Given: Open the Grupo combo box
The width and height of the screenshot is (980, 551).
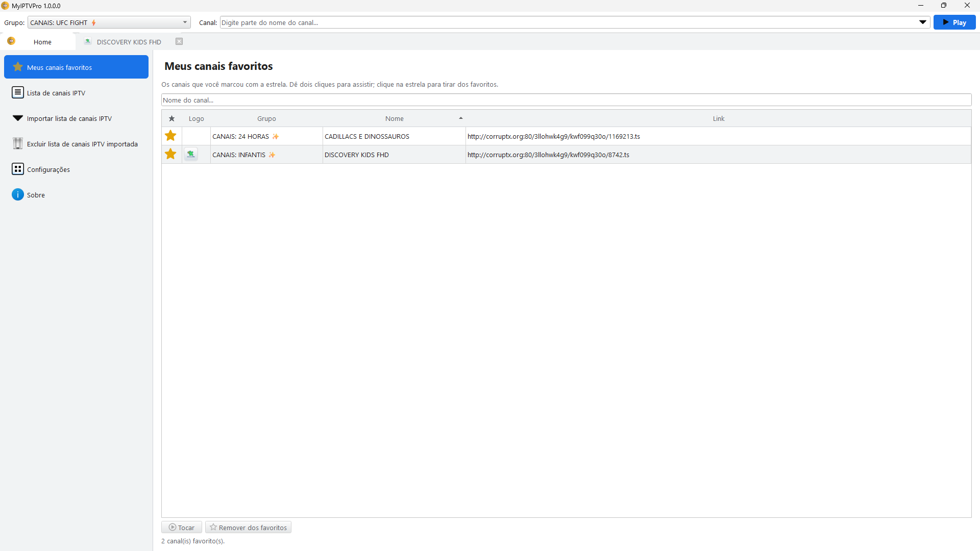Looking at the screenshot, I should [x=109, y=22].
